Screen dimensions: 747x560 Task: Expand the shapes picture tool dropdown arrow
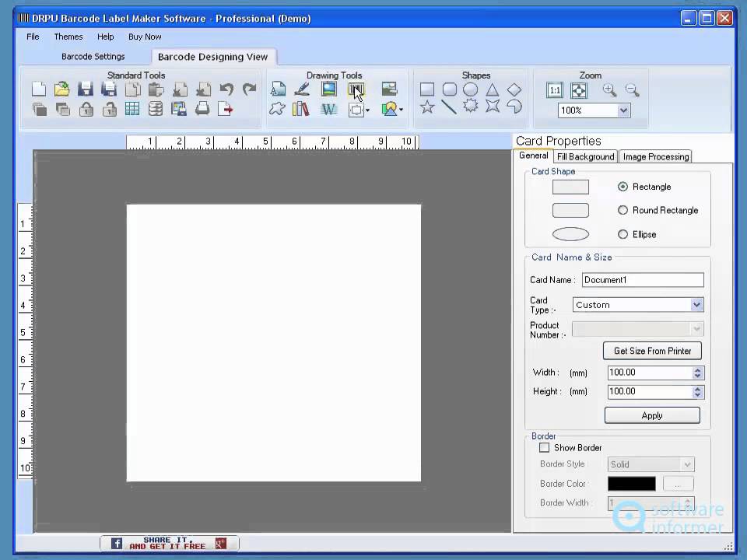click(402, 110)
